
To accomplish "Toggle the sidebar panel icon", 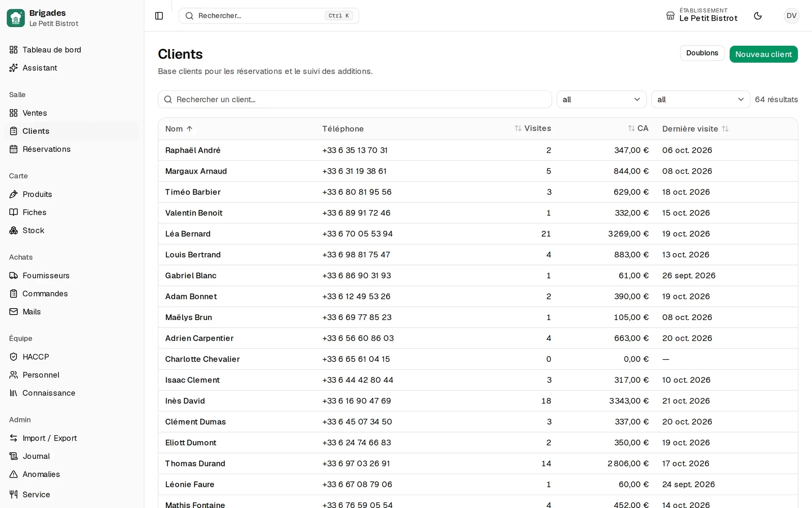I will (x=159, y=16).
